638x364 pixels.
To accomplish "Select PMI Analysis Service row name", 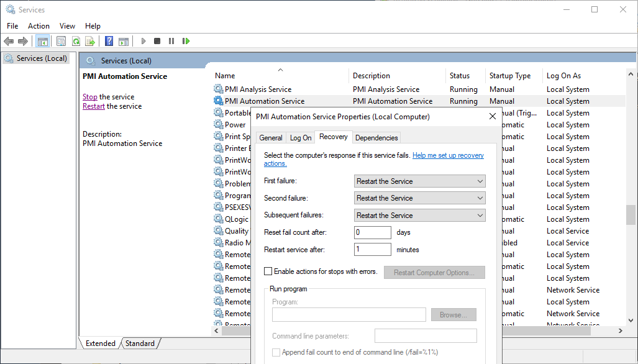I will (258, 89).
